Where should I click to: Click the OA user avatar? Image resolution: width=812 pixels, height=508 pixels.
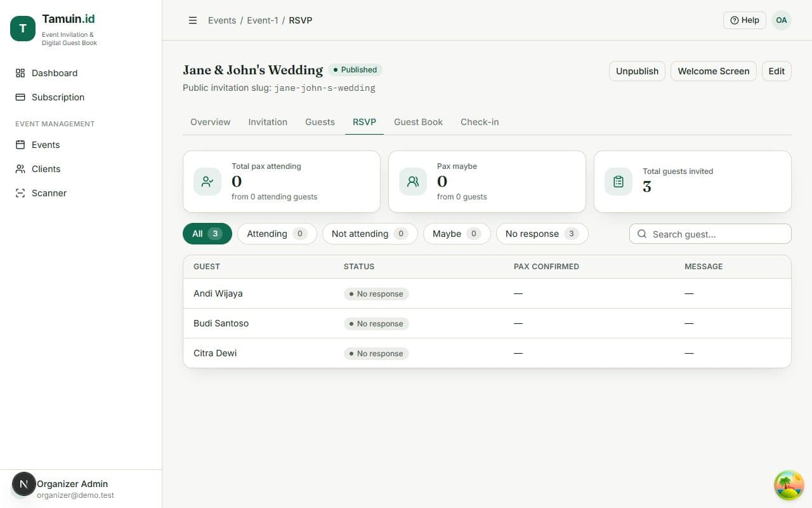[782, 20]
